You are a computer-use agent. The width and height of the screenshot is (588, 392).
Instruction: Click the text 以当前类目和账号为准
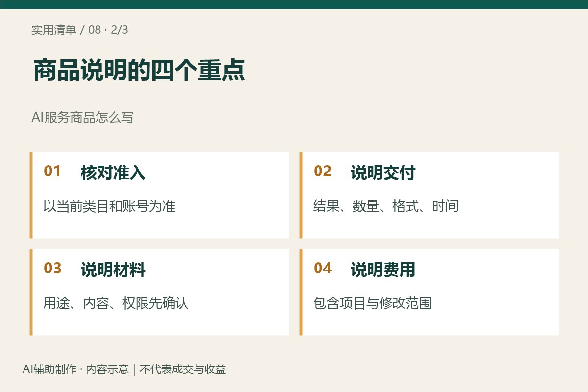click(x=109, y=206)
